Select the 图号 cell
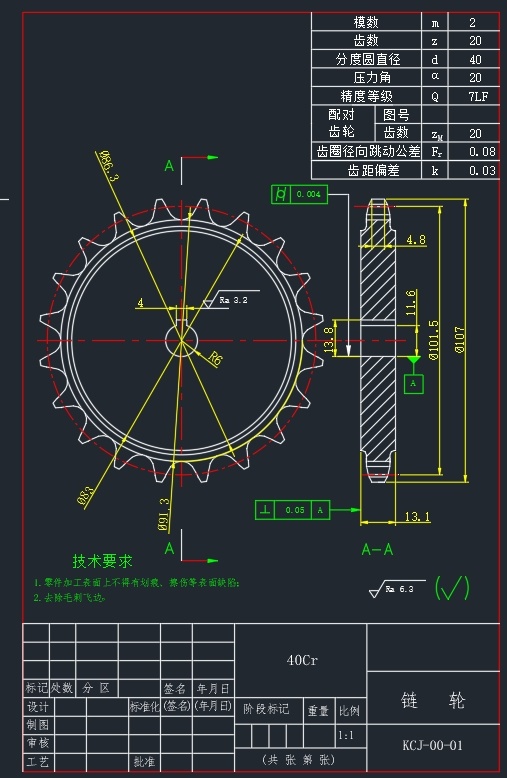The height and width of the screenshot is (778, 507). (396, 115)
